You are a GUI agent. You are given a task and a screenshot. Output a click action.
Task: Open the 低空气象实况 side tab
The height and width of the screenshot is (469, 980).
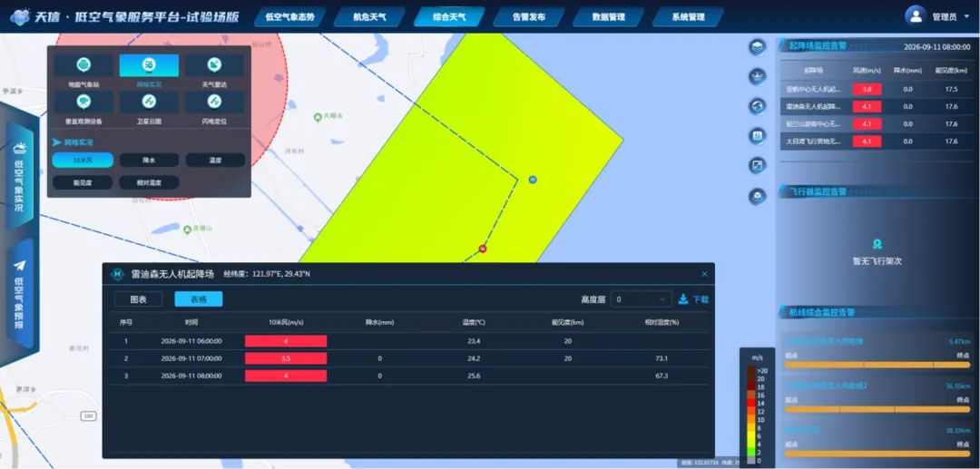pos(20,173)
